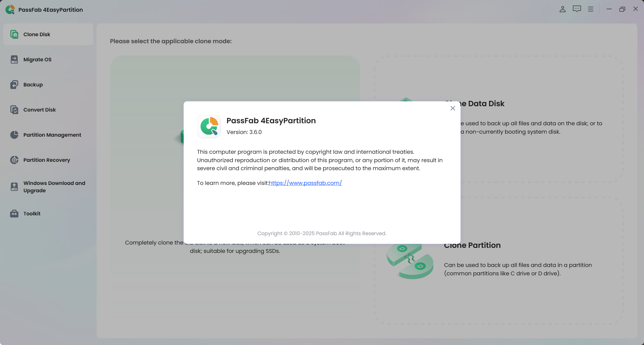The width and height of the screenshot is (644, 345).
Task: Click the PassFab logo in the title bar
Action: (10, 9)
